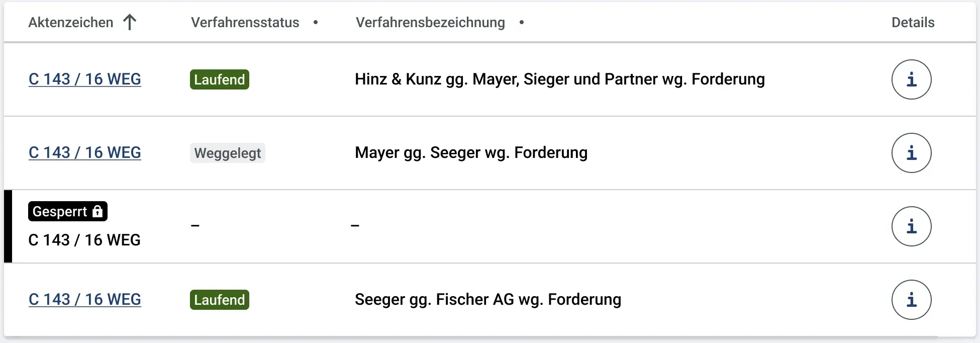Open the first C 143 / 16 WEG link
The width and height of the screenshot is (980, 343).
click(x=85, y=79)
